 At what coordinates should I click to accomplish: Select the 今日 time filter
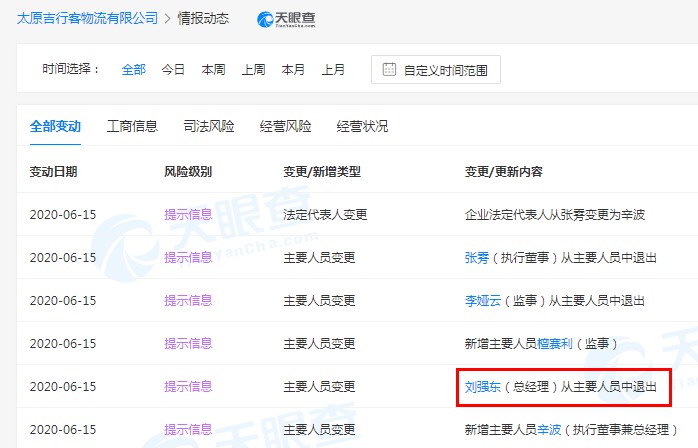pyautogui.click(x=173, y=69)
